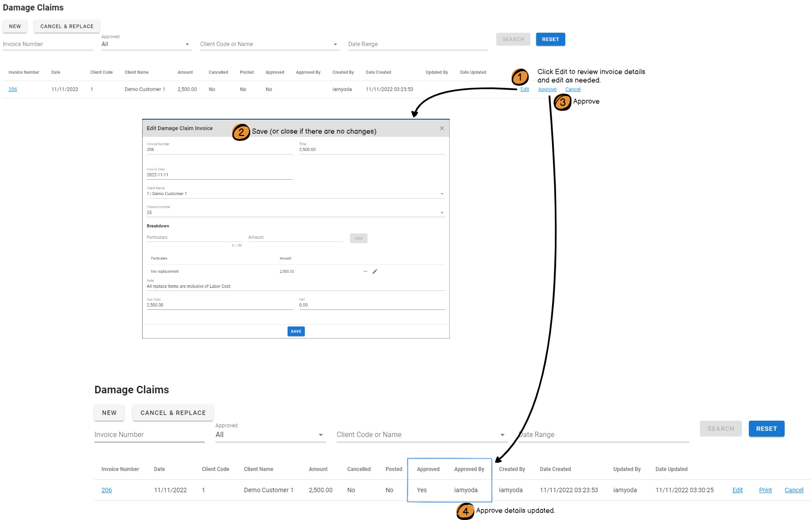Image resolution: width=812 pixels, height=520 pixels.
Task: Click the Invoice Date field showing 2022-11-11
Action: (219, 175)
